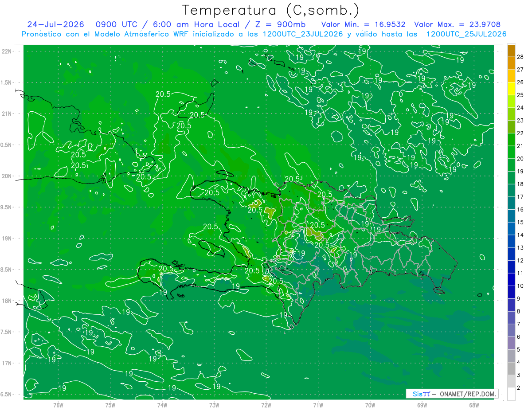Click the '17' value on the color scale
532x411 pixels.
pyautogui.click(x=520, y=197)
